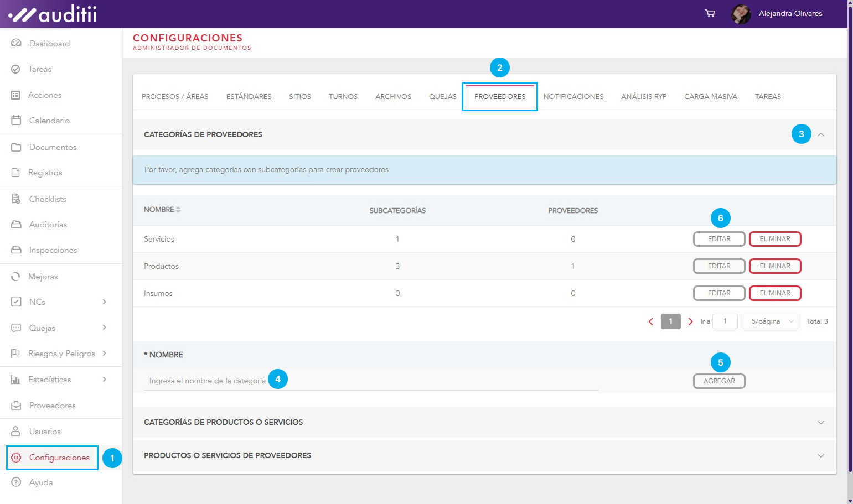The image size is (853, 504).
Task: Open the shopping cart icon
Action: [x=710, y=13]
